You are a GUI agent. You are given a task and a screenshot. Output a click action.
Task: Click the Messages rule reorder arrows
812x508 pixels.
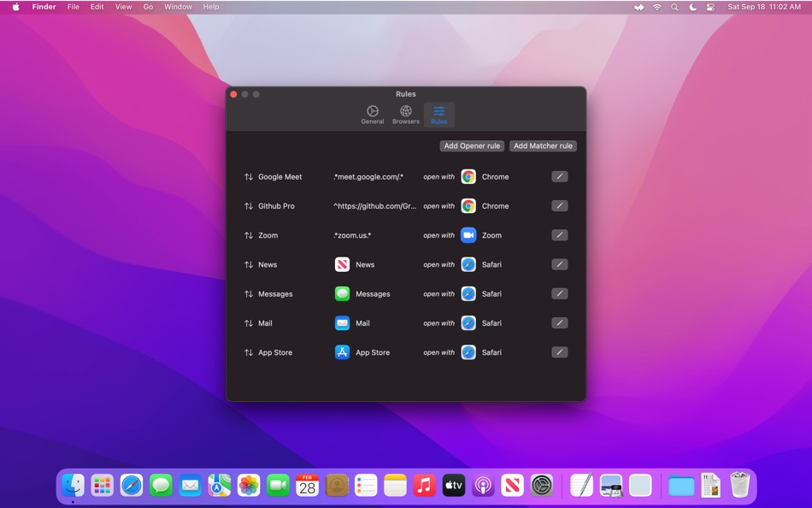tap(249, 294)
